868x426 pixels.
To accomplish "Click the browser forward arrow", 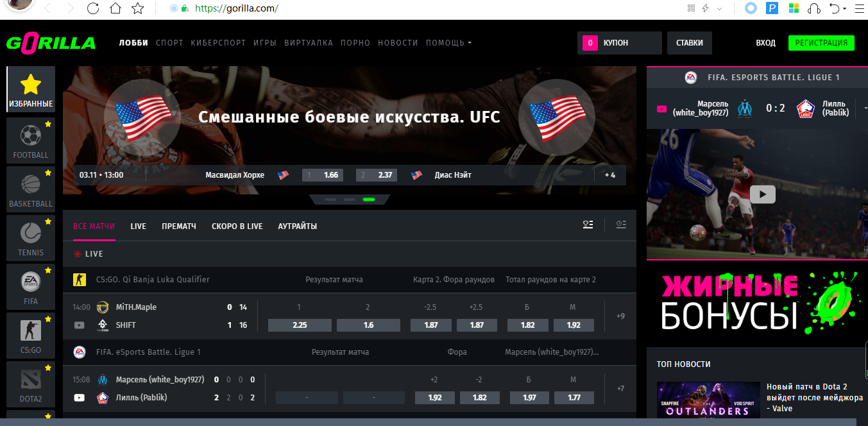I will 71,9.
